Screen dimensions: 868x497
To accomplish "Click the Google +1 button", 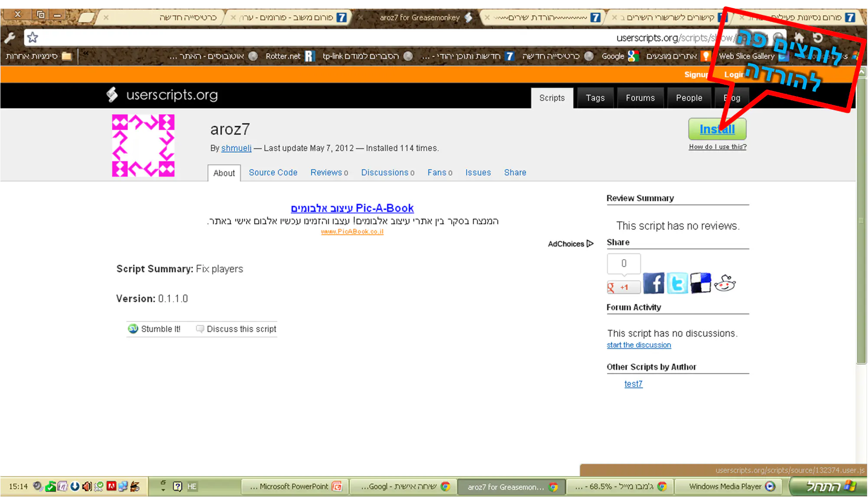I will (624, 287).
